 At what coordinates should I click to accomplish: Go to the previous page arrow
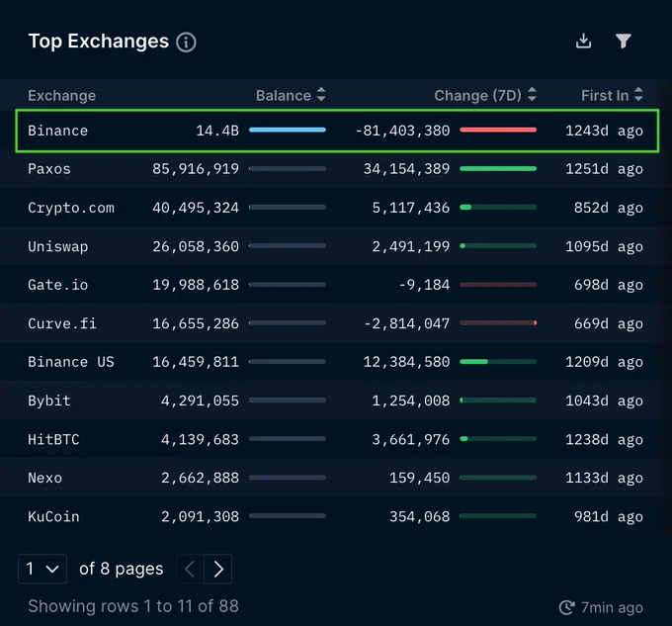191,569
